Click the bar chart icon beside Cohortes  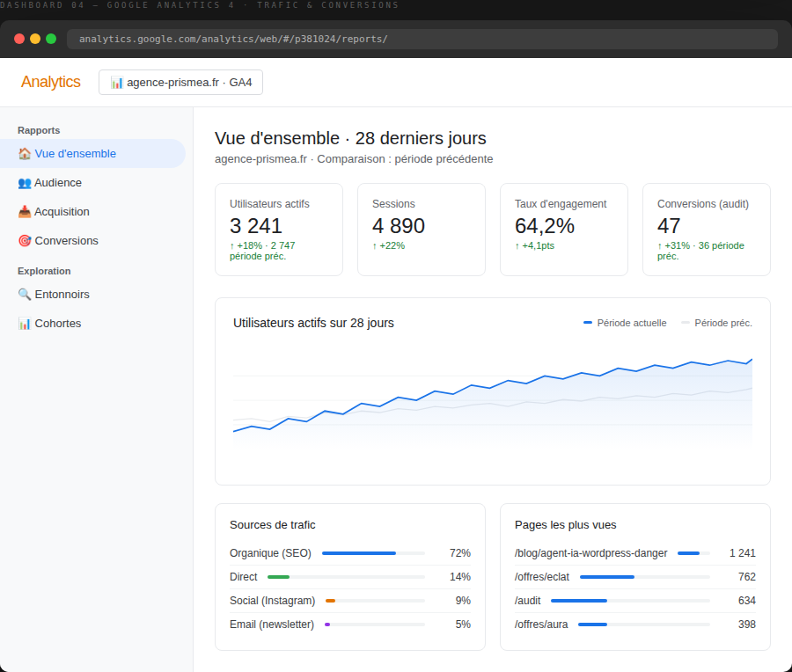coord(25,324)
